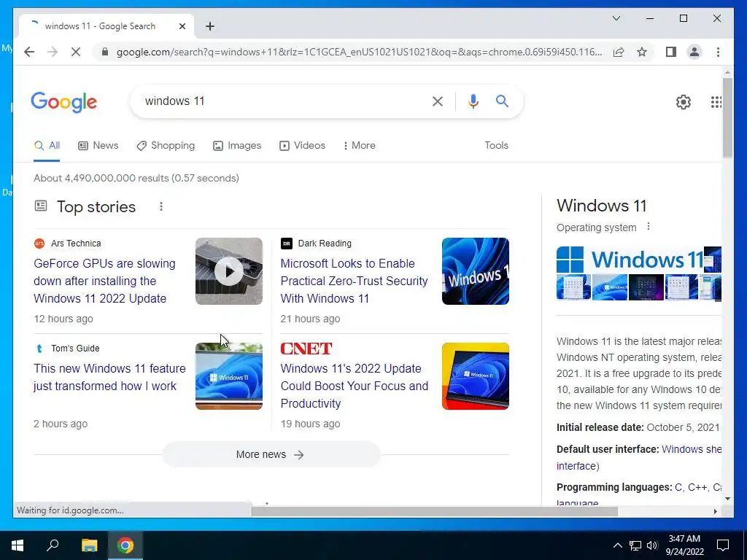The width and height of the screenshot is (747, 560).
Task: Open Top stories three-dot options
Action: pos(161,206)
